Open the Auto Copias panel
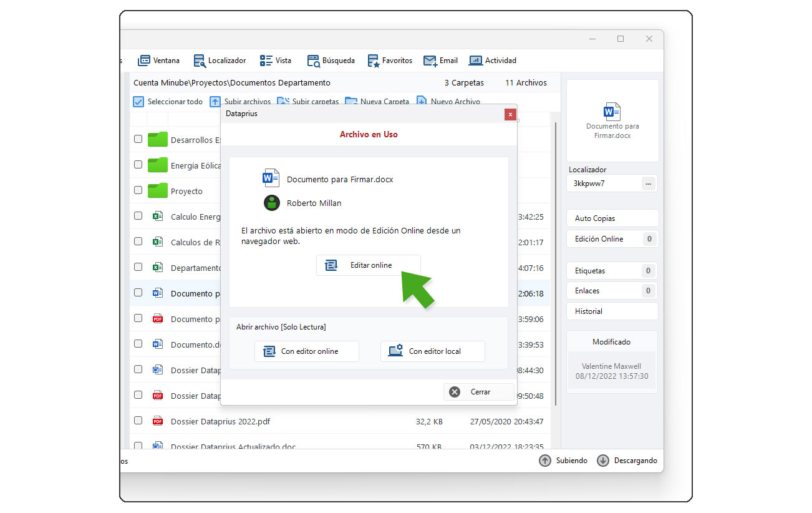Image resolution: width=812 pixels, height=513 pixels. (x=612, y=218)
